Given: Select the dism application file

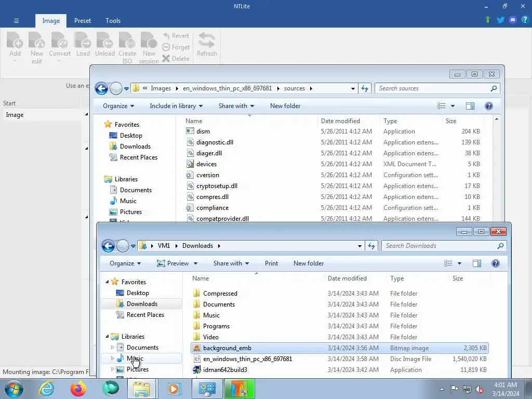Looking at the screenshot, I should (203, 131).
